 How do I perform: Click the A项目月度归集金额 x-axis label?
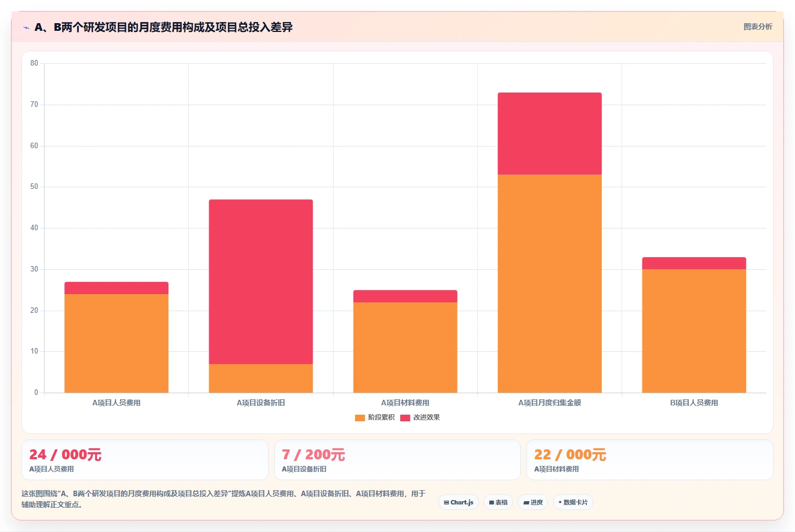click(549, 403)
